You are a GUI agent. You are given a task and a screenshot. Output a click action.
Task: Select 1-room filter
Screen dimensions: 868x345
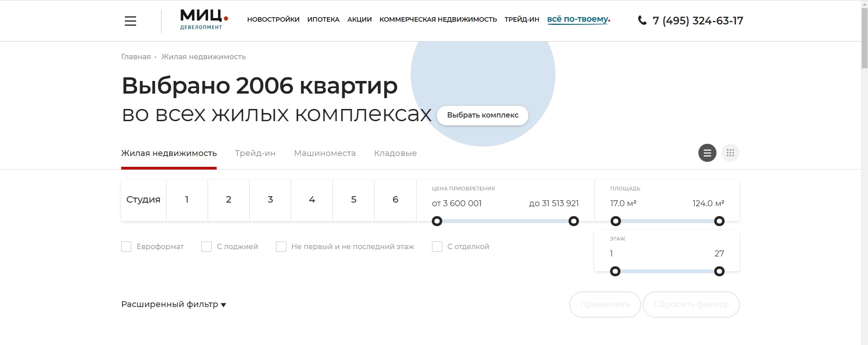[187, 200]
